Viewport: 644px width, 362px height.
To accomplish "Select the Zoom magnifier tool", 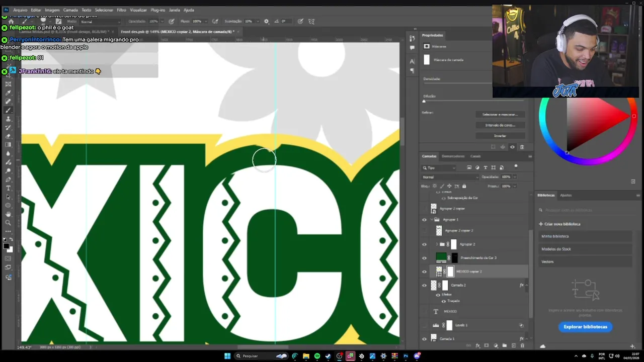I will pyautogui.click(x=8, y=222).
